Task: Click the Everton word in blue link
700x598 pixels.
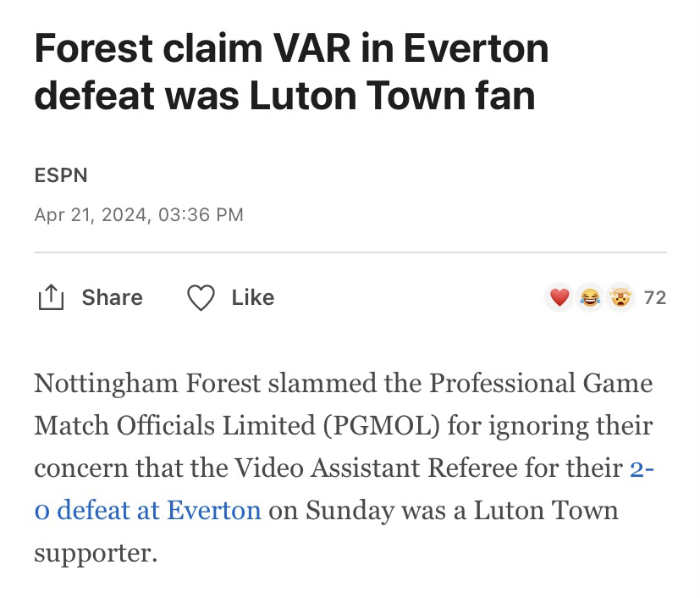Action: (x=214, y=511)
